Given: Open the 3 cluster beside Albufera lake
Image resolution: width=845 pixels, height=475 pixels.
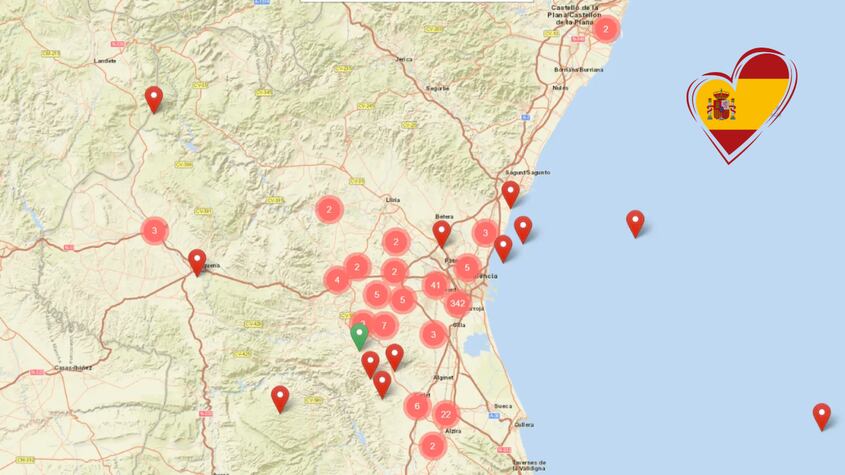Looking at the screenshot, I should point(433,335).
